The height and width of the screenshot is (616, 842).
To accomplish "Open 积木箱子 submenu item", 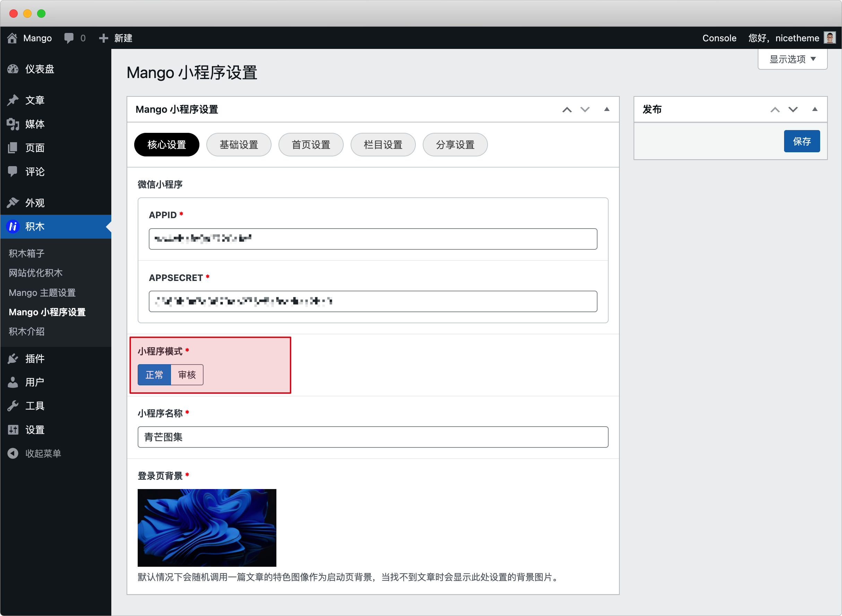I will click(26, 254).
